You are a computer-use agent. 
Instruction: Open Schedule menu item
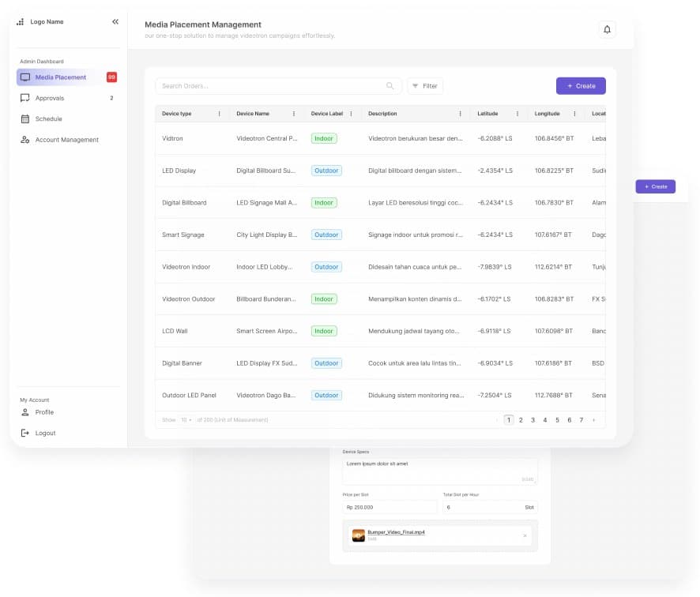click(x=67, y=118)
